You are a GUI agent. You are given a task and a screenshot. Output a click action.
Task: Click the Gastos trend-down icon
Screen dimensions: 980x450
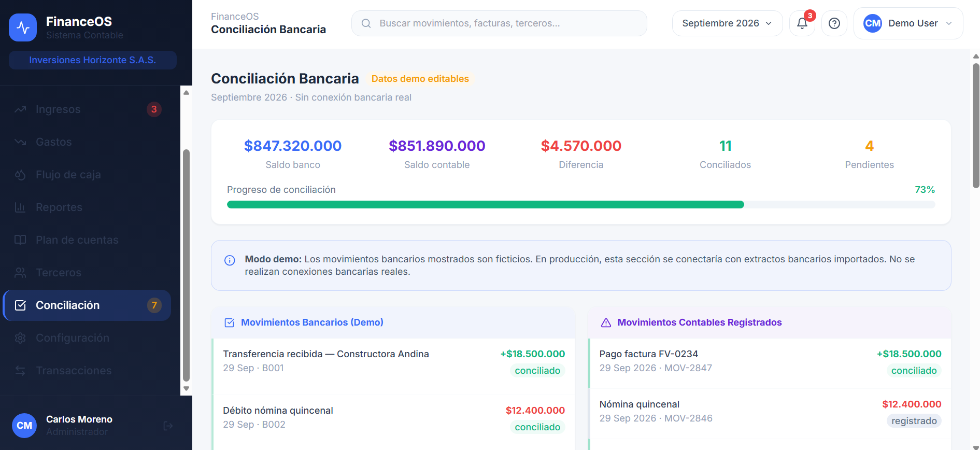point(20,142)
